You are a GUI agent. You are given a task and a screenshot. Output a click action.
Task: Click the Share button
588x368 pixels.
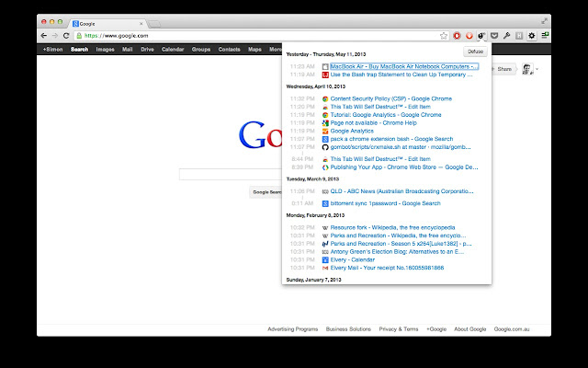pos(503,69)
